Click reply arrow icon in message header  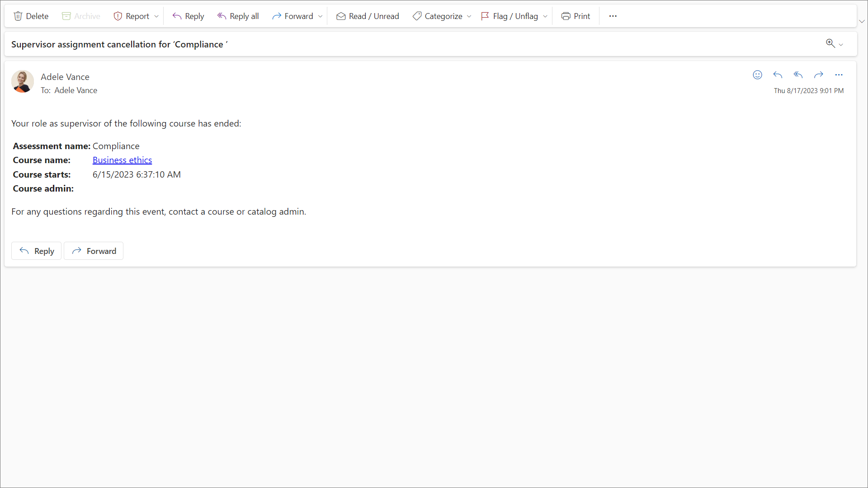[778, 75]
